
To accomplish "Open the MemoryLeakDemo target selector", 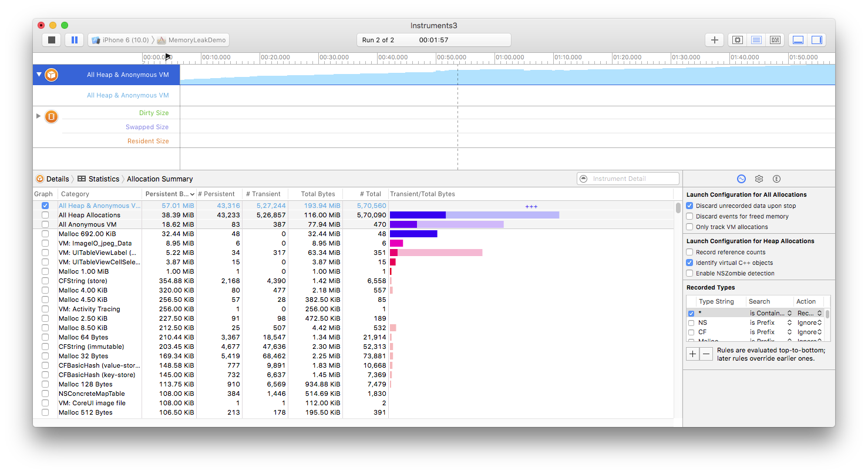I will point(191,40).
